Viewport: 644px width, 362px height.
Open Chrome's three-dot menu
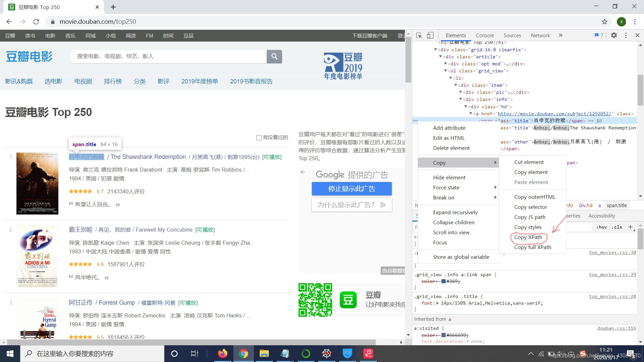coord(635,22)
